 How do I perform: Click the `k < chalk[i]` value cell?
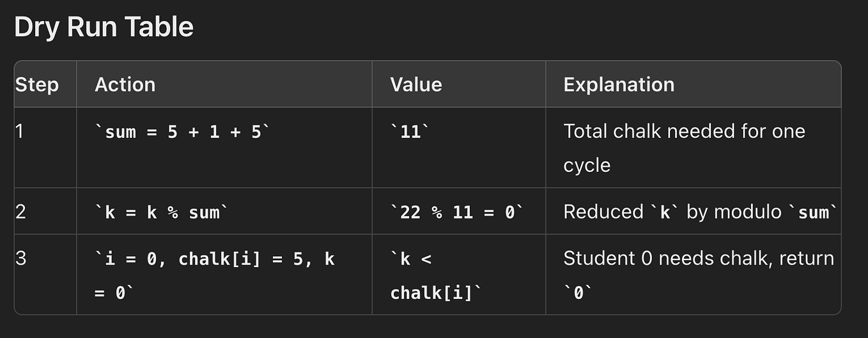pos(435,275)
